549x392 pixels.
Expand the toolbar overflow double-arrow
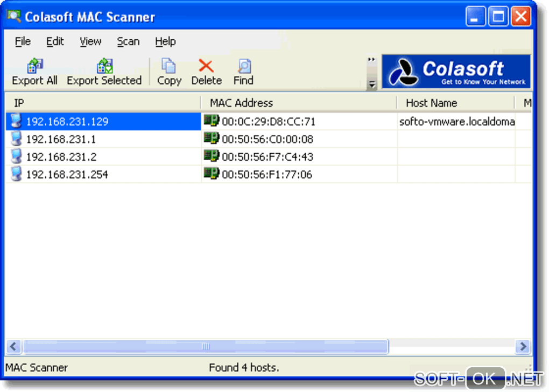371,60
